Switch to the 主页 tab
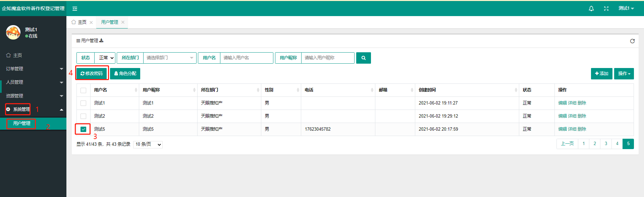The width and height of the screenshot is (644, 197). click(x=82, y=22)
